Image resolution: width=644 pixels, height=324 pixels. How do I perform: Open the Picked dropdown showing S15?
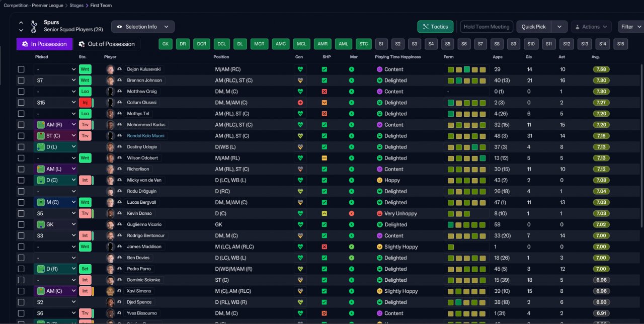(55, 103)
